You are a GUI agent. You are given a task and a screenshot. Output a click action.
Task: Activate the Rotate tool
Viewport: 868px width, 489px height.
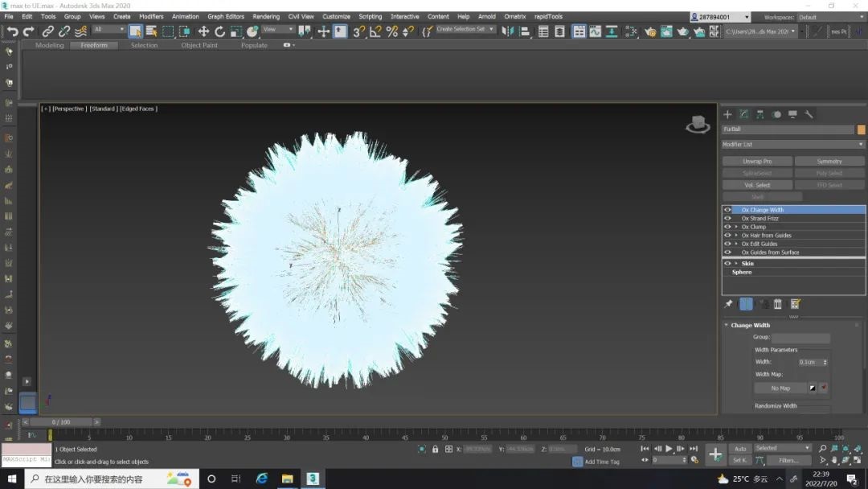[219, 31]
